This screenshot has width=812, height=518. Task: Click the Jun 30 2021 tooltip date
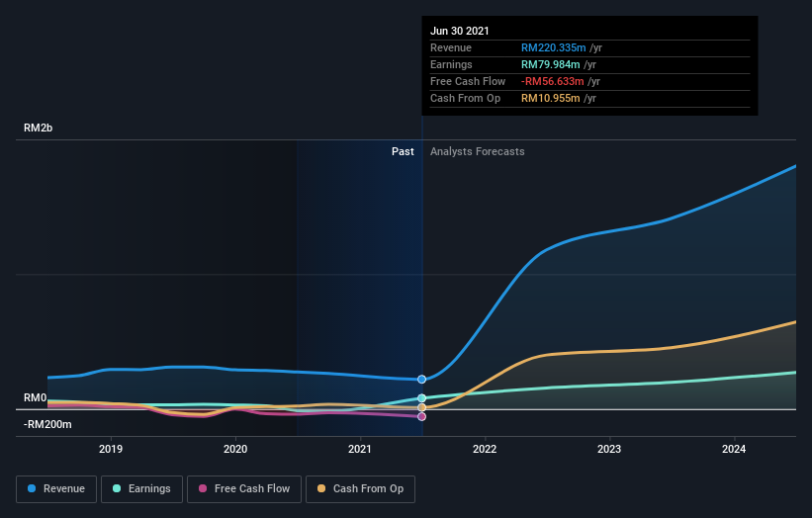point(459,31)
